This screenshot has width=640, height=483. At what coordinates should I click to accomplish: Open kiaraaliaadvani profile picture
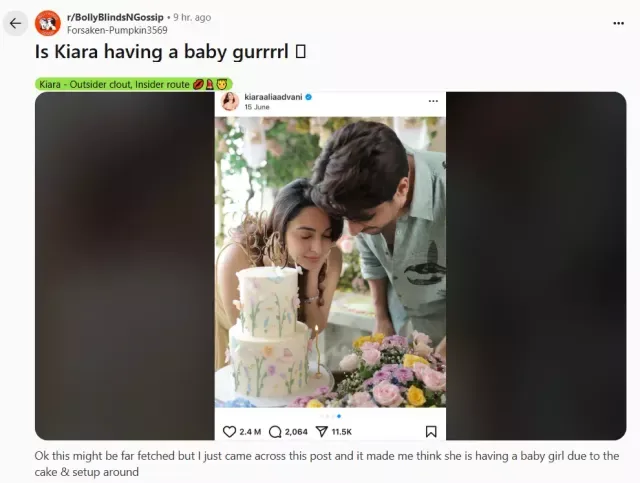coord(230,101)
